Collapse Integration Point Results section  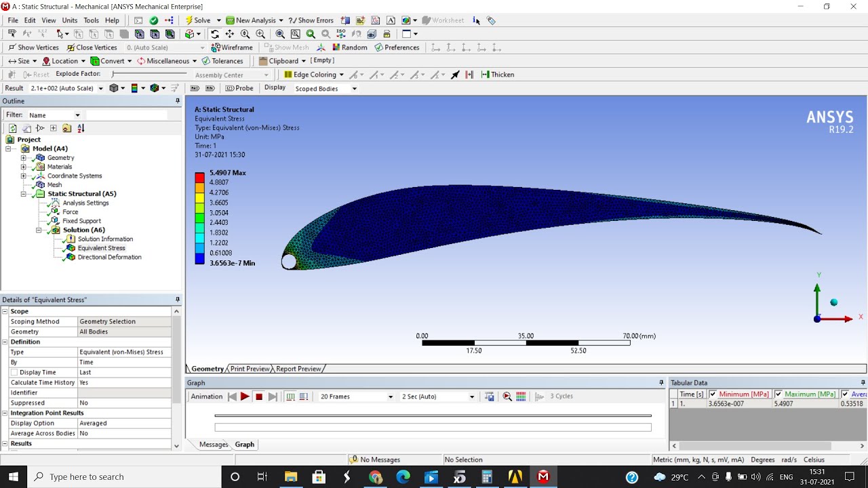coord(5,413)
